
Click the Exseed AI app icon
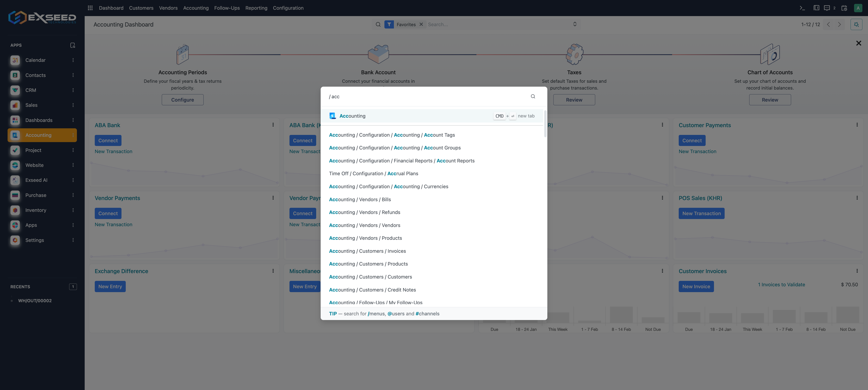[15, 180]
